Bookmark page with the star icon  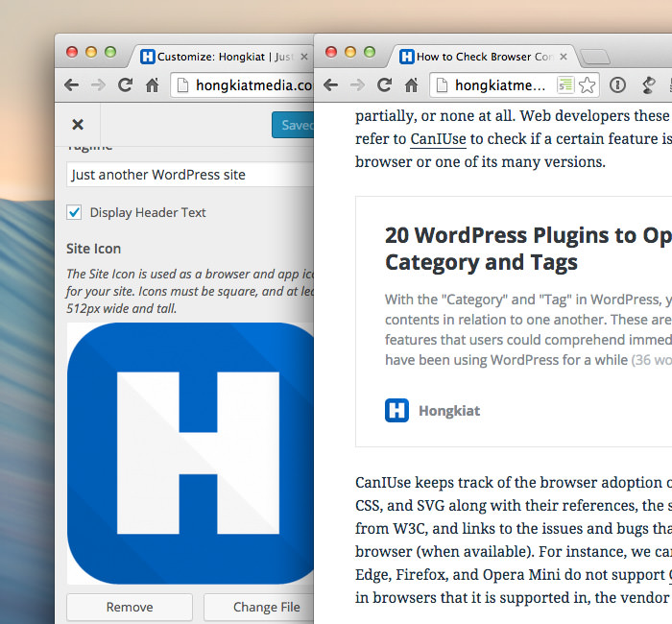pyautogui.click(x=587, y=84)
